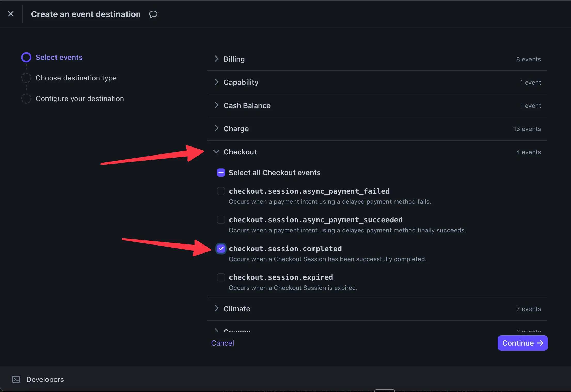
Task: Enable the checkout.session.expired checkbox
Action: point(221,277)
